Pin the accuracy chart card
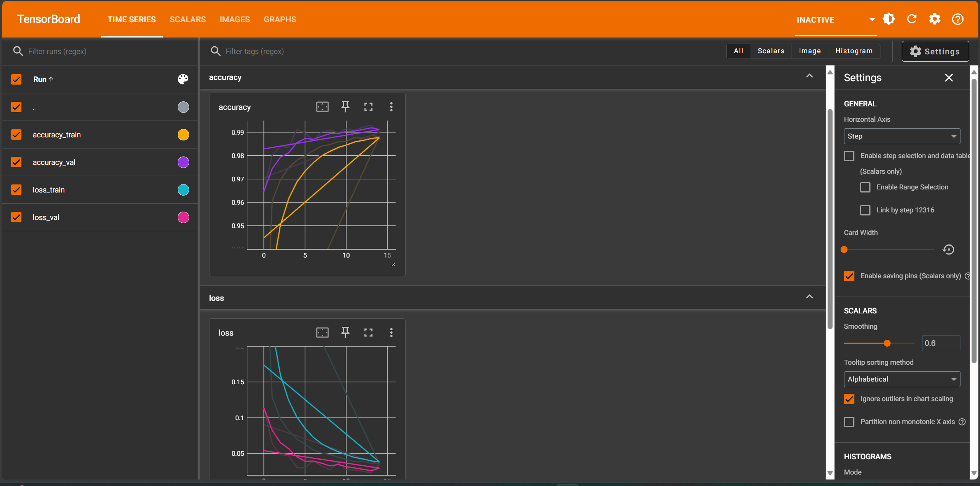 point(345,107)
